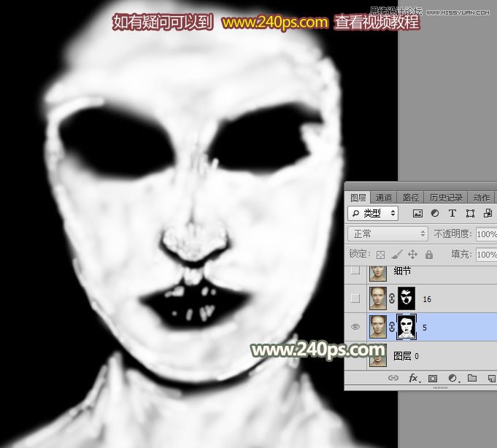Toggle mask link on layer 5
The width and height of the screenshot is (497, 448).
point(392,327)
